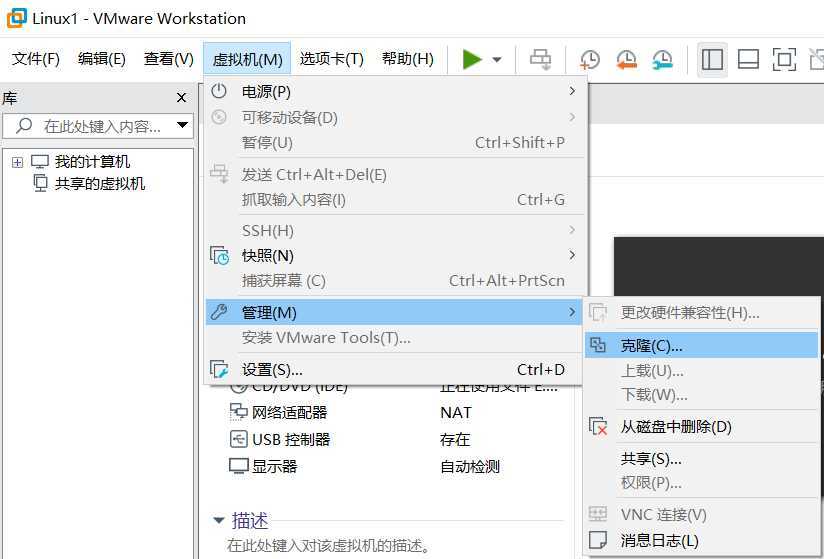Select 管理(M) in the VM menu

coord(393,313)
